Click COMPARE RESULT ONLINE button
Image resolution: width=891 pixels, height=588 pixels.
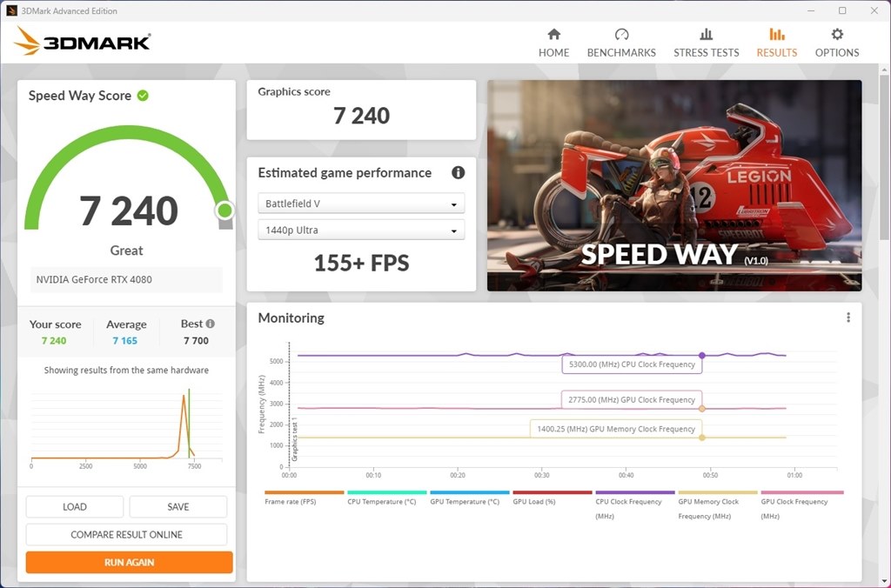[126, 535]
